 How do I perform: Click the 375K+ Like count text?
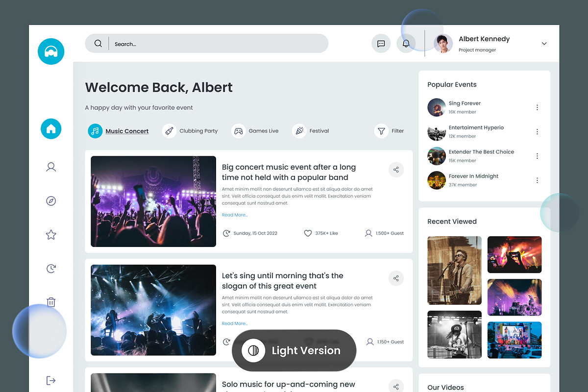[326, 233]
